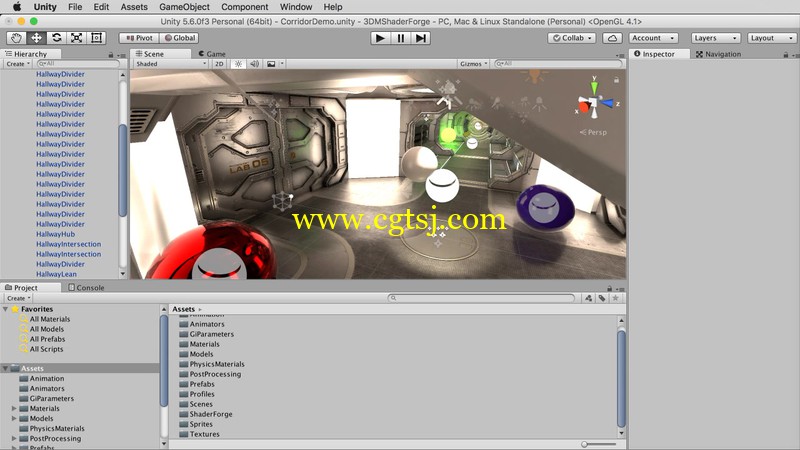Open the Apple menu

(x=17, y=7)
